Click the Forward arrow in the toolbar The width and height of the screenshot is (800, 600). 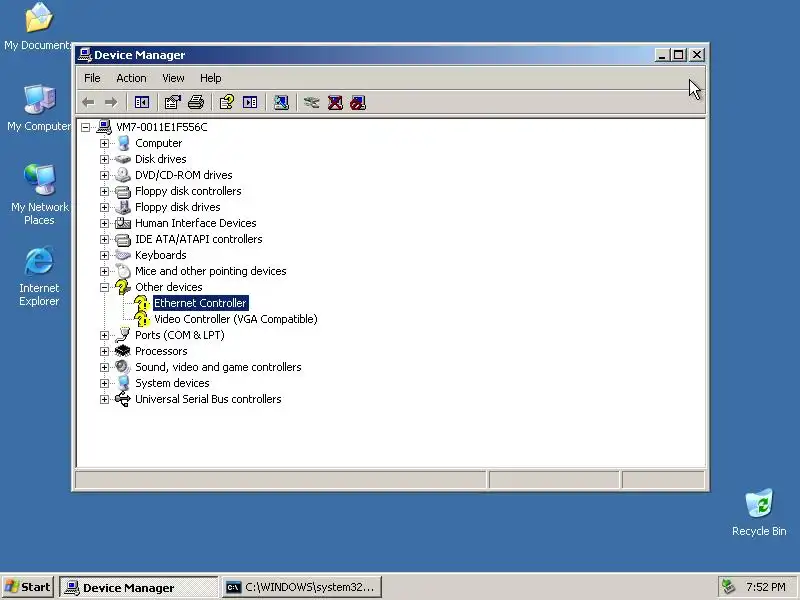111,103
